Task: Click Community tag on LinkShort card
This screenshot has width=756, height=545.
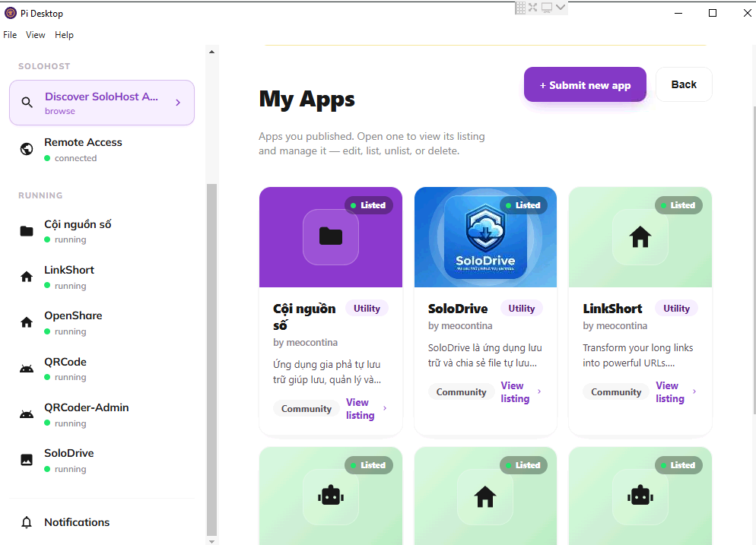Action: [x=616, y=391]
